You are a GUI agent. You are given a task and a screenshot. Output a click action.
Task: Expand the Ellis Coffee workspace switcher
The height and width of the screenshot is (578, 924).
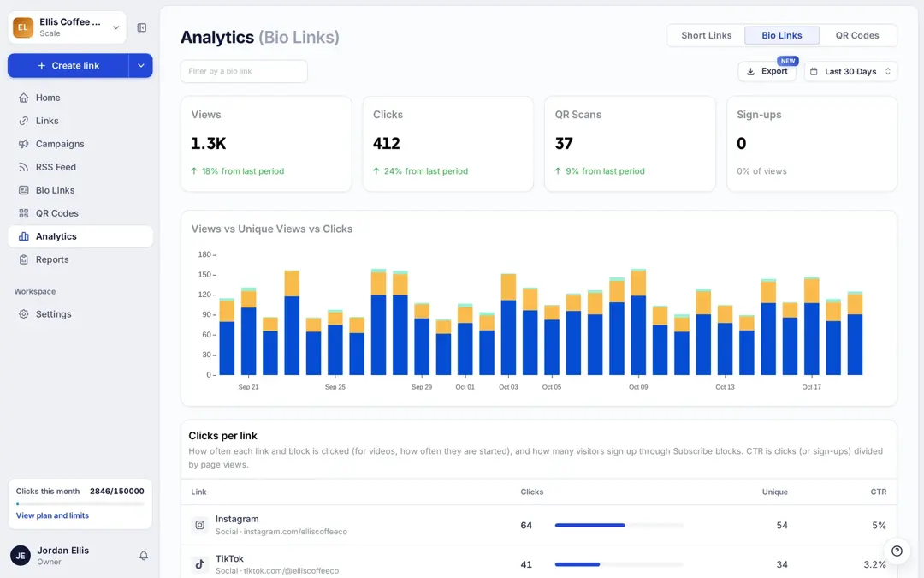click(68, 27)
